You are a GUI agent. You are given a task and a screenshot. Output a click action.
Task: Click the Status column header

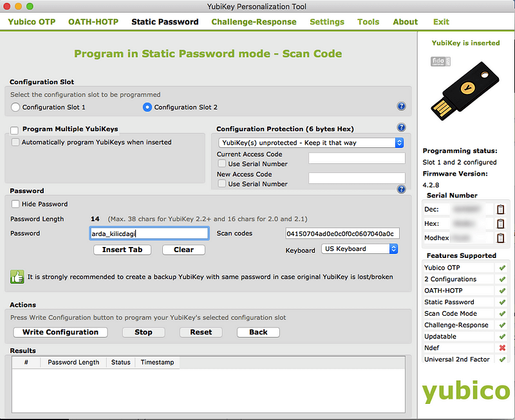[120, 362]
